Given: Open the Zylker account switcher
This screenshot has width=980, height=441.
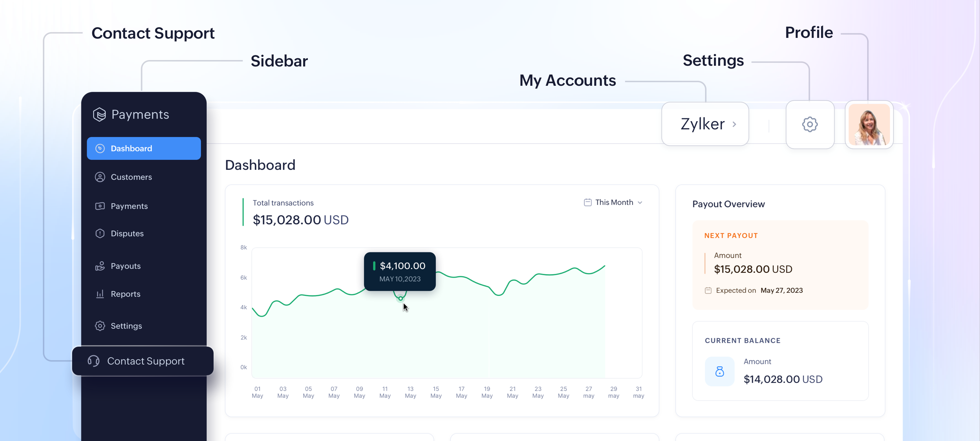Looking at the screenshot, I should pyautogui.click(x=705, y=124).
